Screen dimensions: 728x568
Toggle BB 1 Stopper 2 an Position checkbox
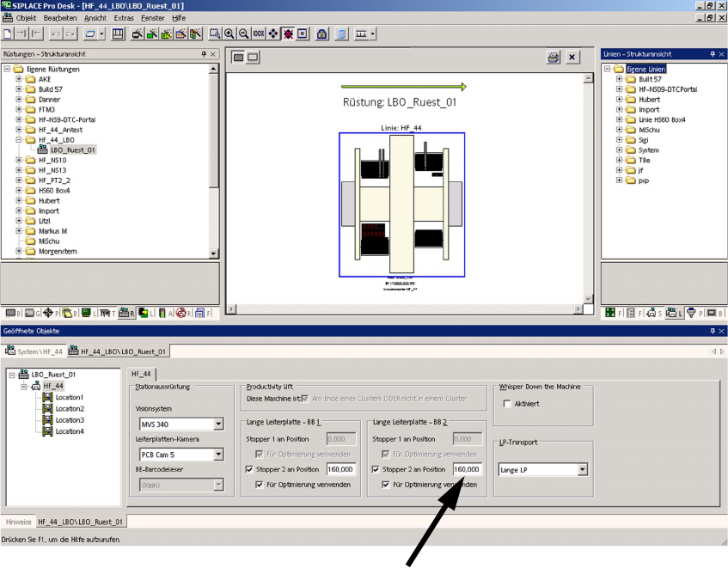coord(249,469)
